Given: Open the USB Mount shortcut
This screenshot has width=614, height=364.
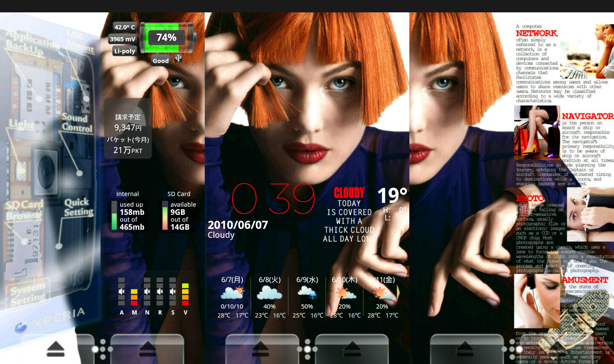Looking at the screenshot, I should [80, 40].
